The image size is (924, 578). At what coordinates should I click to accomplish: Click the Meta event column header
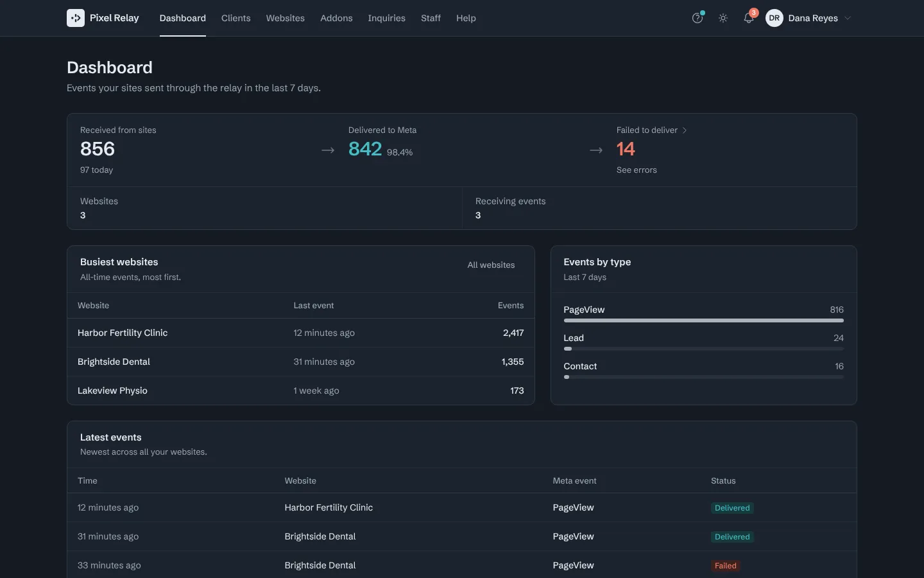click(574, 480)
